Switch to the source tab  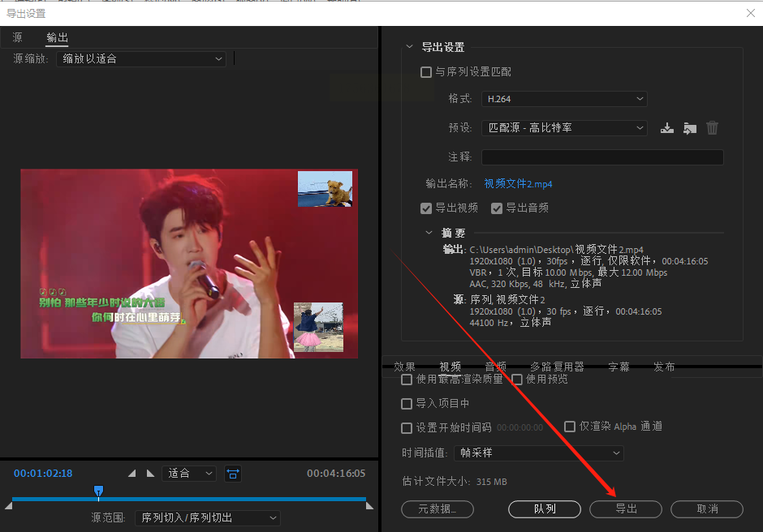pyautogui.click(x=18, y=37)
